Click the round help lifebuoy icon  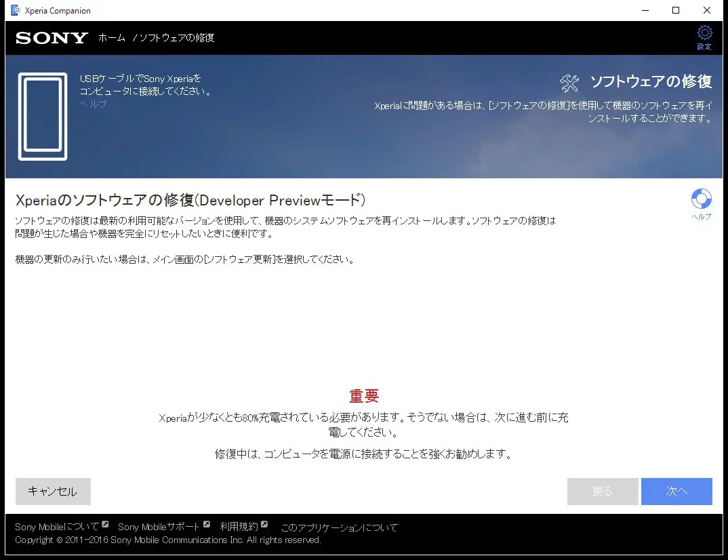pyautogui.click(x=701, y=199)
